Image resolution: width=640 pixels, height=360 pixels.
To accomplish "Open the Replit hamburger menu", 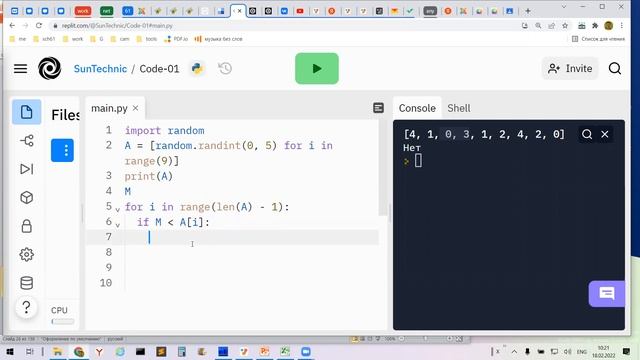I will click(20, 69).
